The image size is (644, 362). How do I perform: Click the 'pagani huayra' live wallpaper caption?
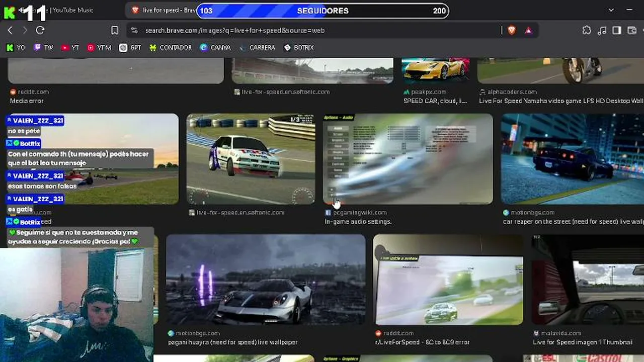click(233, 342)
